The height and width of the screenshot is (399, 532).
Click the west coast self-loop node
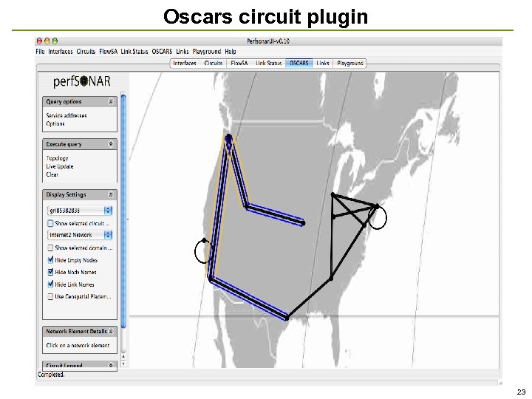[204, 240]
